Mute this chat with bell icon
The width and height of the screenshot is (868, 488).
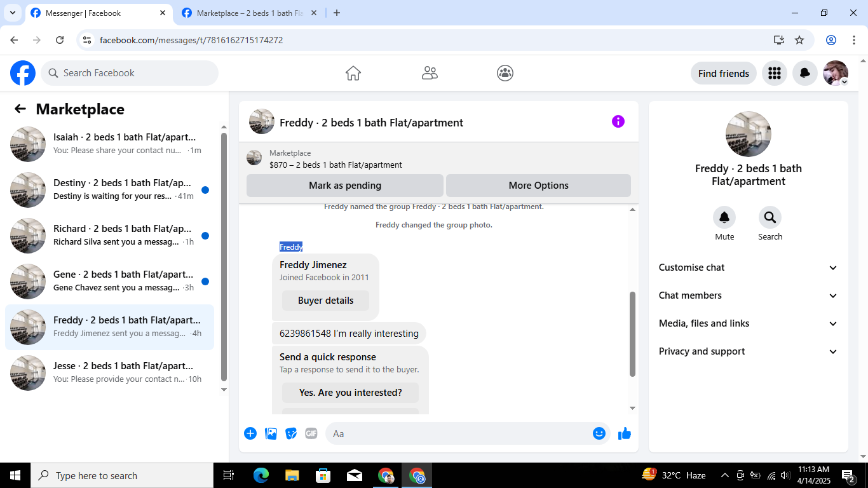tap(724, 217)
